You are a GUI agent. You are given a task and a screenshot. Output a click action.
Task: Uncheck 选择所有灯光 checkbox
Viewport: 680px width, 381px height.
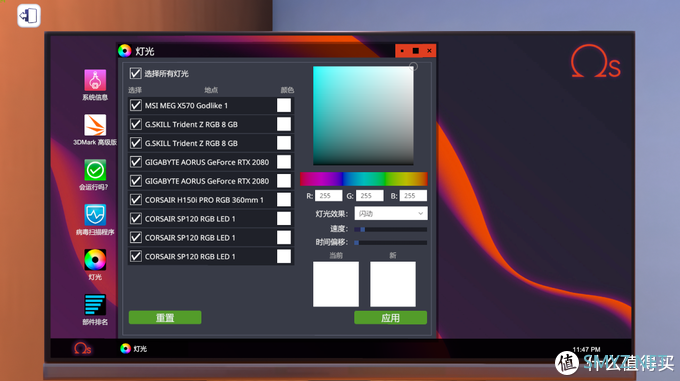coord(135,73)
